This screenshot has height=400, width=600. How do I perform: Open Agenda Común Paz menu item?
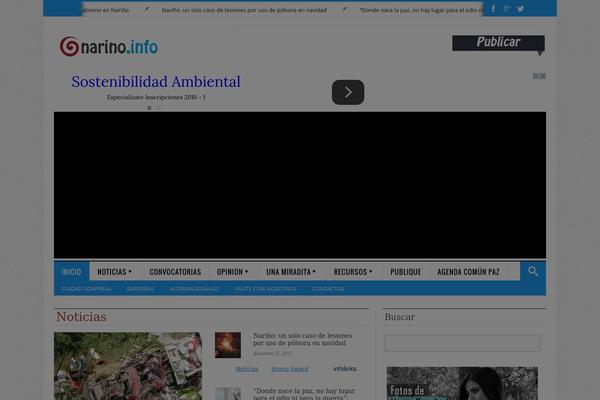point(468,271)
